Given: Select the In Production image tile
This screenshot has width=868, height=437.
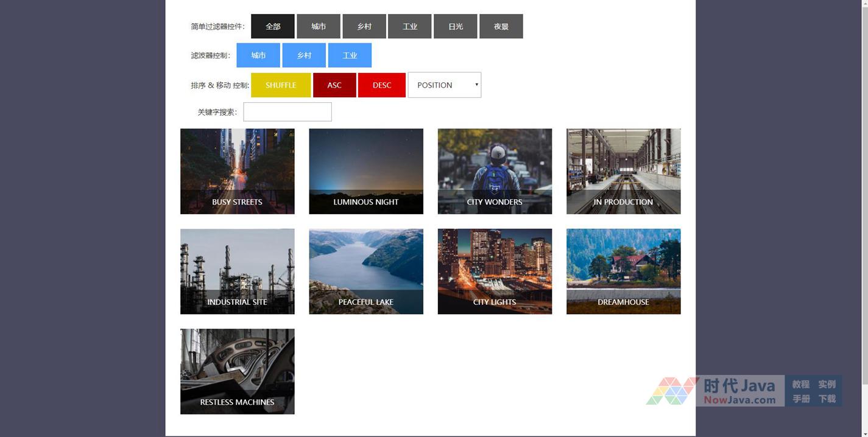Looking at the screenshot, I should [623, 171].
